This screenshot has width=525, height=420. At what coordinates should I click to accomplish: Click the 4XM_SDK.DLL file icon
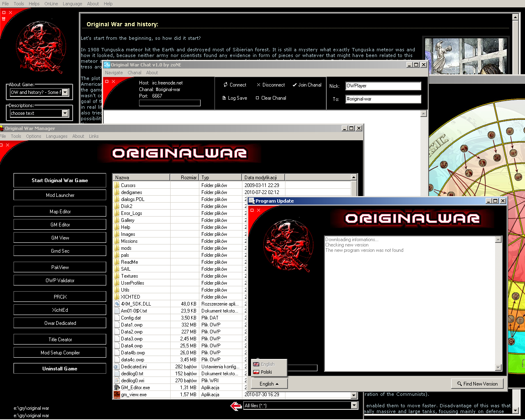coord(117,304)
